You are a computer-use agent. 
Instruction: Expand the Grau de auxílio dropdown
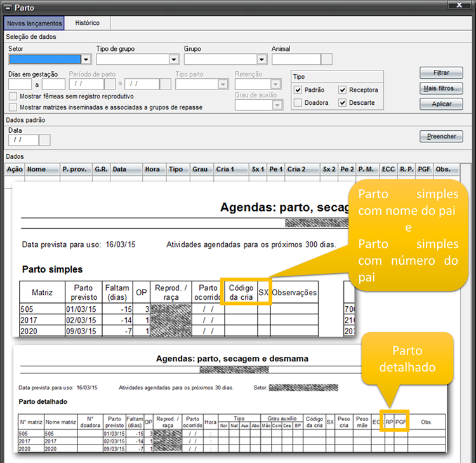277,105
